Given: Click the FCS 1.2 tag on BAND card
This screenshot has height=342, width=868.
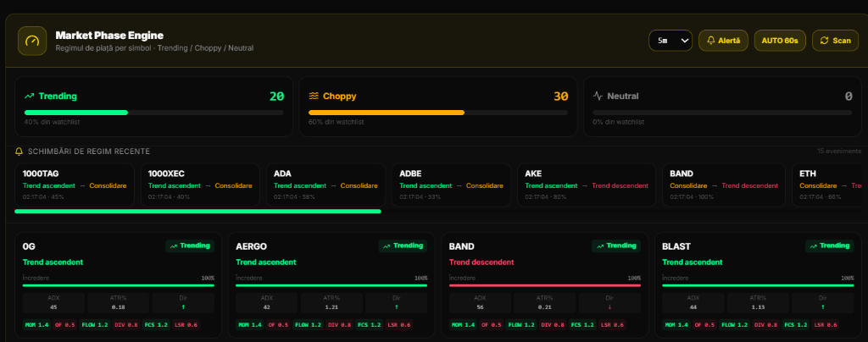Looking at the screenshot, I should pos(581,325).
